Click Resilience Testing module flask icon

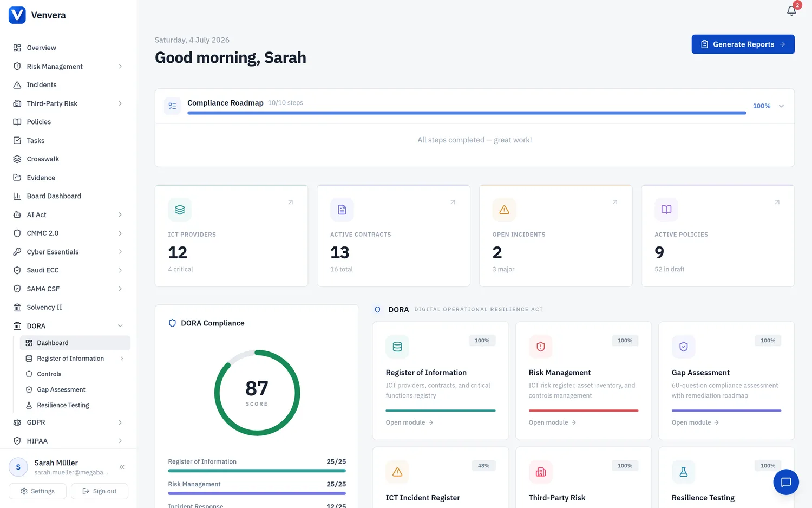tap(683, 472)
